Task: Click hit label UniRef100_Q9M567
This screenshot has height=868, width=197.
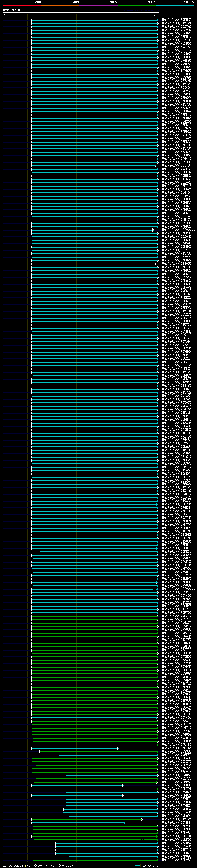Action: [x=176, y=247]
